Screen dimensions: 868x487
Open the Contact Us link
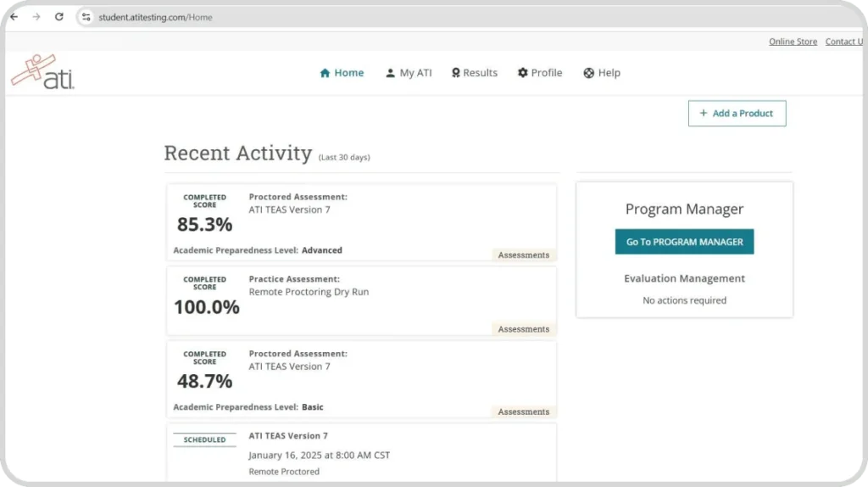[843, 42]
